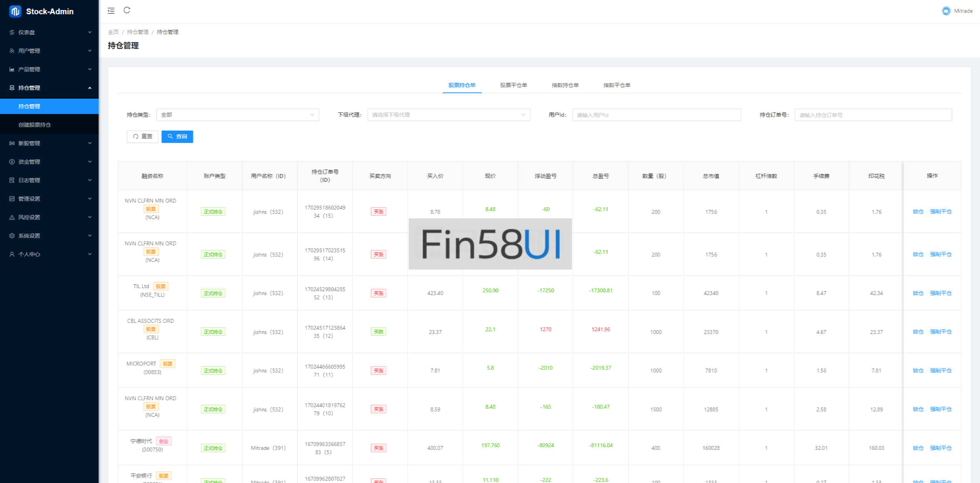Screen dimensions: 980x483
Task: Open the 下级代理 agent dropdown
Action: 448,115
